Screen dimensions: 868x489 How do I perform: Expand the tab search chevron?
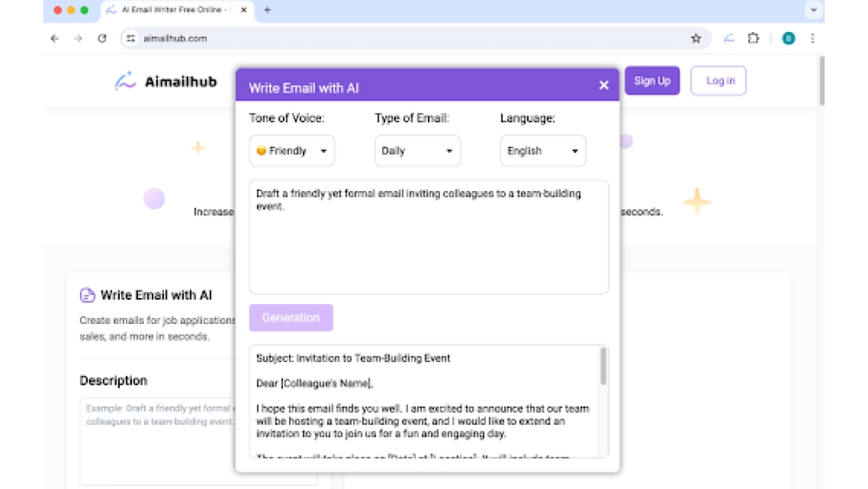[813, 10]
